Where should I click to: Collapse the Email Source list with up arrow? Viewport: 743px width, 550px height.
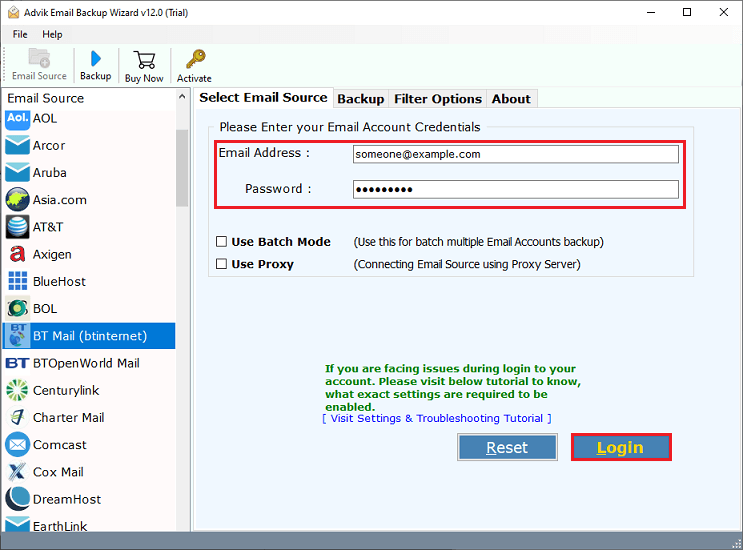182,97
